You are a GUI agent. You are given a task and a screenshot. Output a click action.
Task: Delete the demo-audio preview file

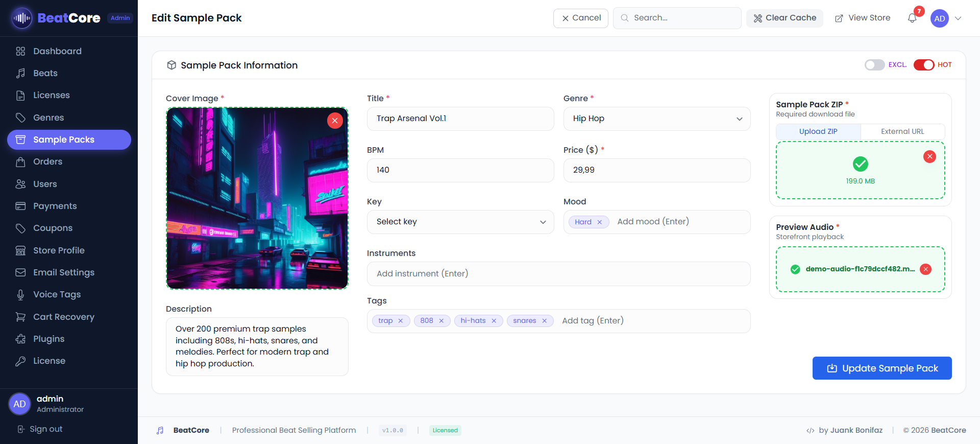[x=925, y=269]
